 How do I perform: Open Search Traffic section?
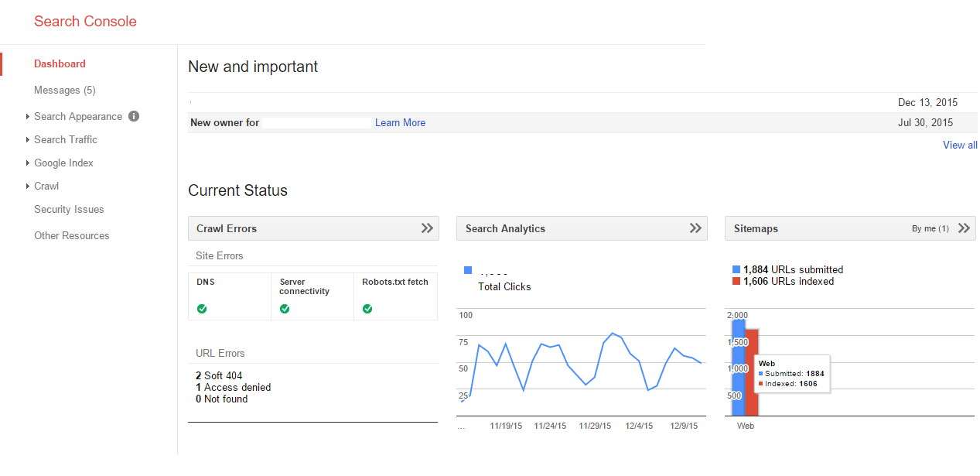click(66, 139)
